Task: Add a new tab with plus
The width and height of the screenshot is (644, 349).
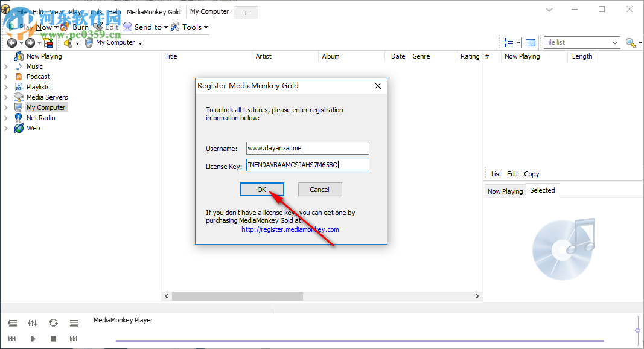Action: 246,13
